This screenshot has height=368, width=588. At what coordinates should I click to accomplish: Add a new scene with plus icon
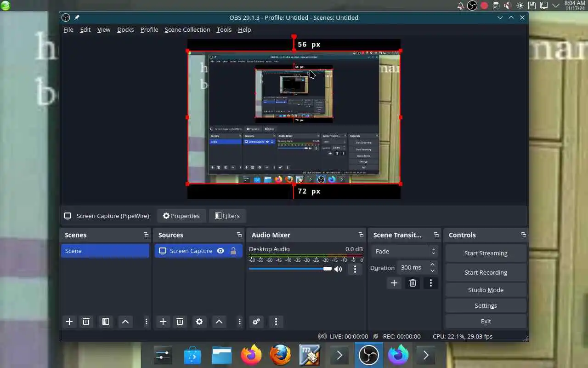point(69,322)
